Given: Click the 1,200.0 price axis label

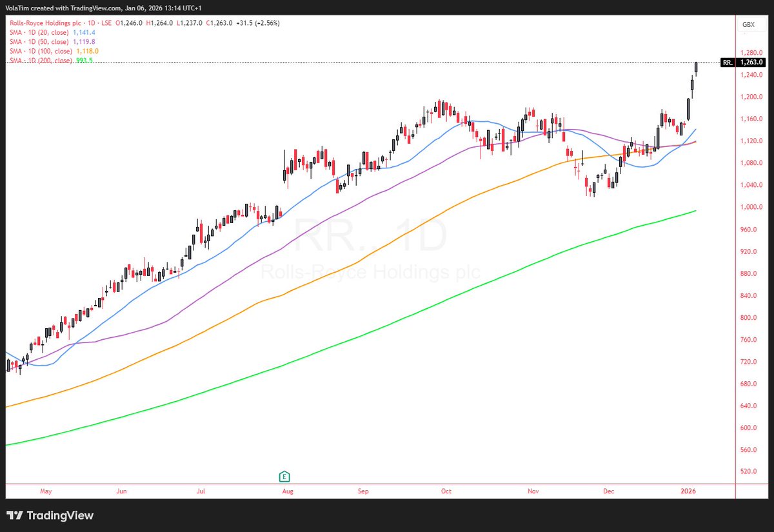Looking at the screenshot, I should pyautogui.click(x=753, y=97).
